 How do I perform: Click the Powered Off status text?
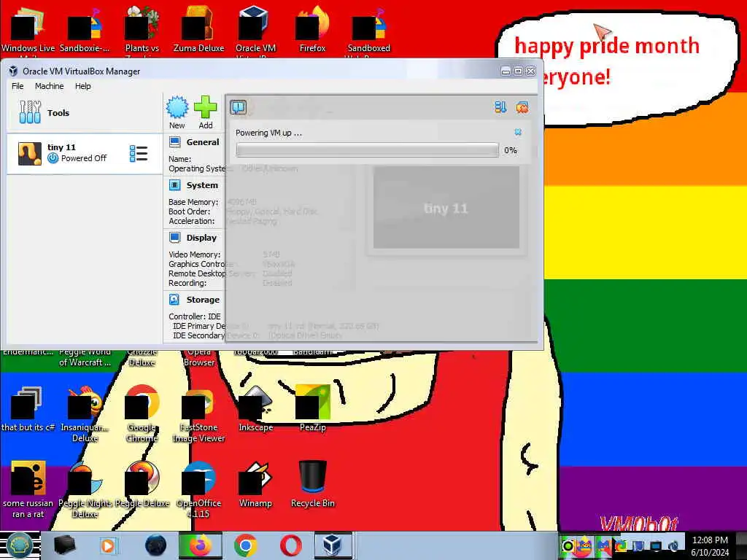84,158
